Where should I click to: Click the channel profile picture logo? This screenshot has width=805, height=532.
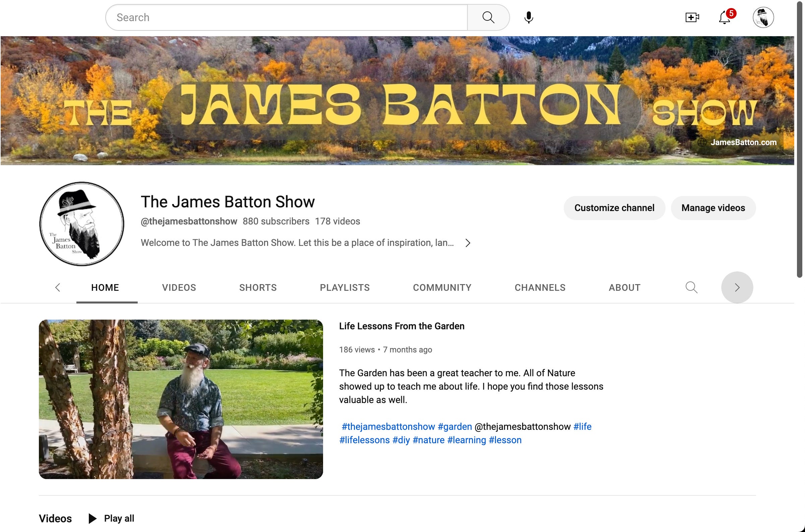pos(82,224)
